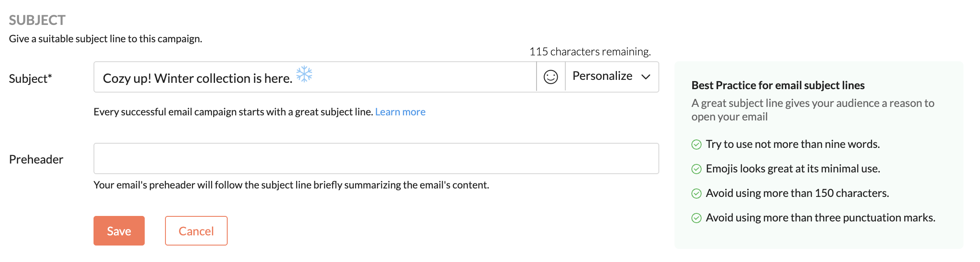Click 'Try to use not more than nine words' tip
The width and height of the screenshot is (980, 262).
click(793, 144)
